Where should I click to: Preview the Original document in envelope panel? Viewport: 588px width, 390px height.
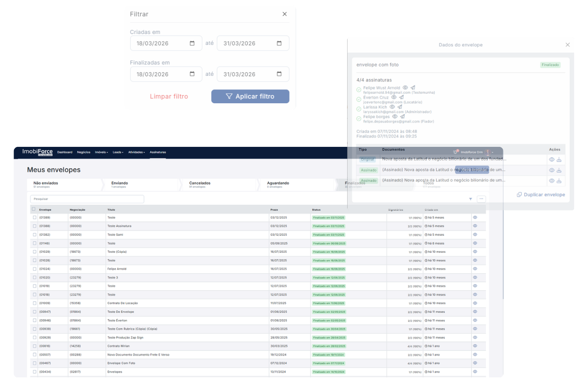(552, 159)
